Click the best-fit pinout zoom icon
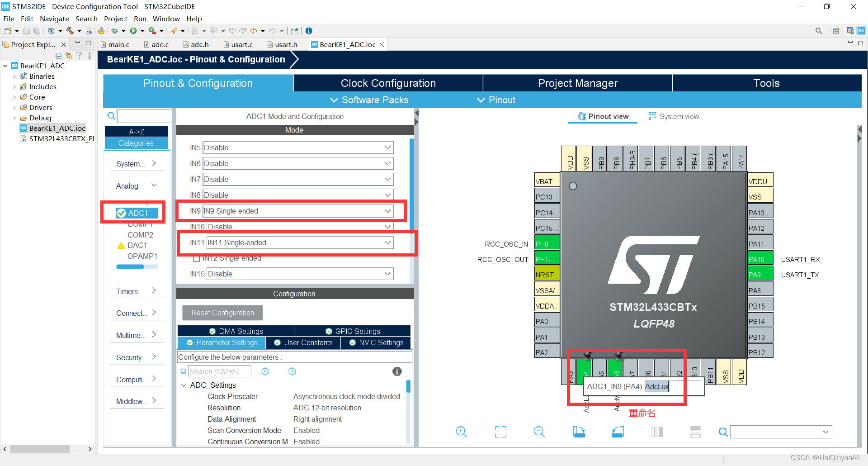Screen dimensions: 868x466 click(x=500, y=432)
